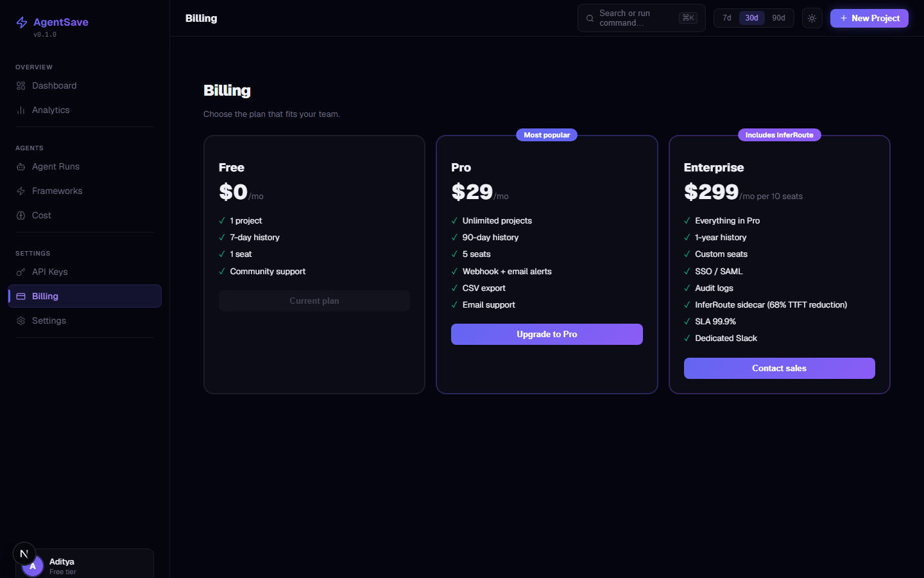Screen dimensions: 924x578
Task: Toggle light/dark theme sun button
Action: (812, 18)
